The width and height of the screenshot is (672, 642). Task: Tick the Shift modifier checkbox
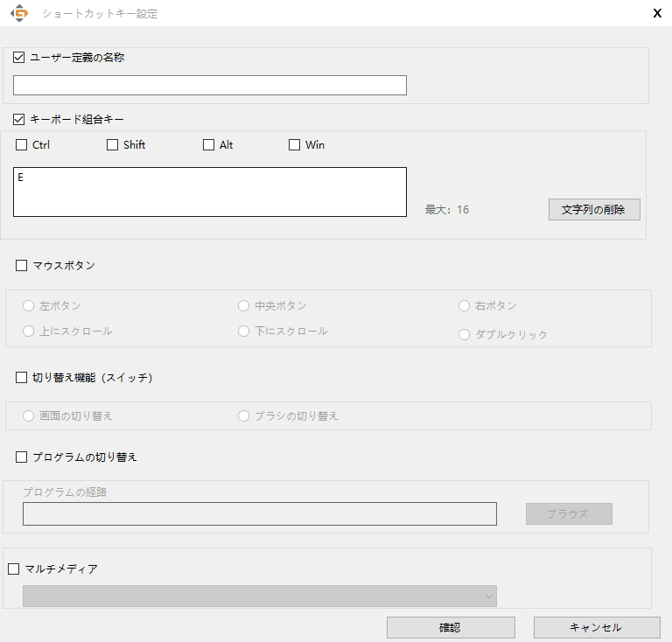click(x=112, y=145)
